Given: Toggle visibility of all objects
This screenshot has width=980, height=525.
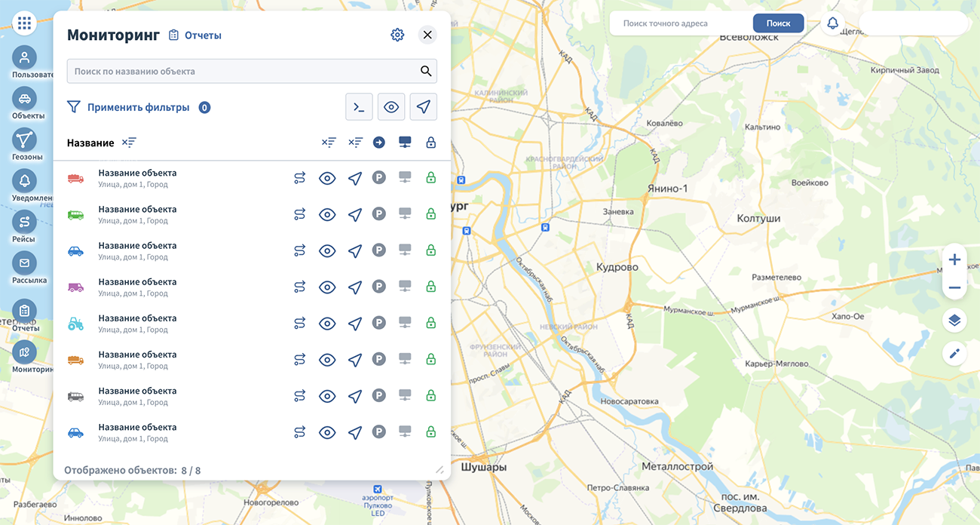Looking at the screenshot, I should [391, 107].
